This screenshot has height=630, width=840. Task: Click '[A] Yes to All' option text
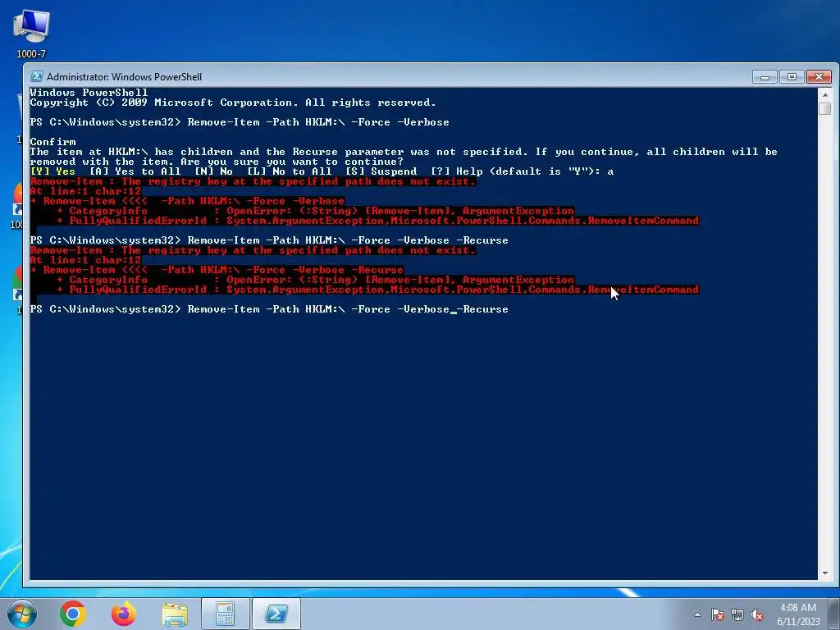(135, 171)
